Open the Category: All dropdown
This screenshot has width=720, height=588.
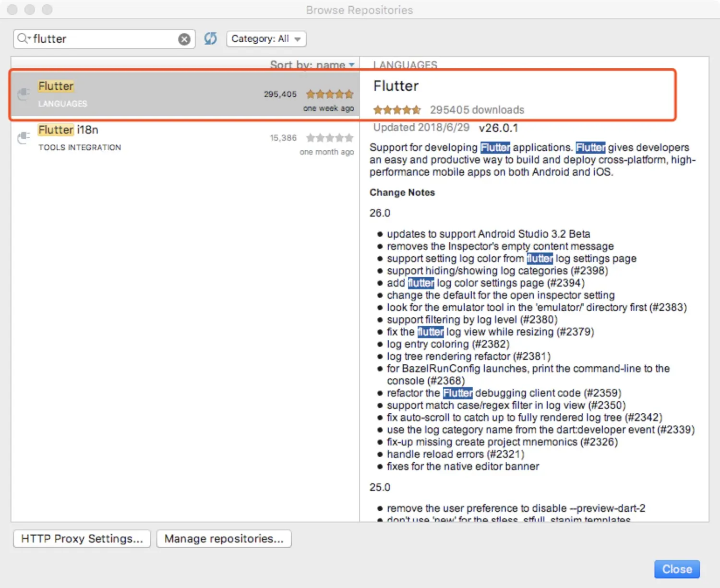[x=266, y=39]
